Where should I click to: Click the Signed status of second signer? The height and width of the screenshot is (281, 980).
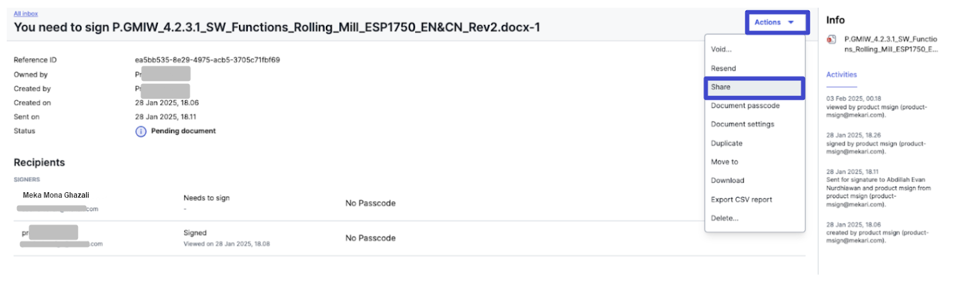pos(195,233)
